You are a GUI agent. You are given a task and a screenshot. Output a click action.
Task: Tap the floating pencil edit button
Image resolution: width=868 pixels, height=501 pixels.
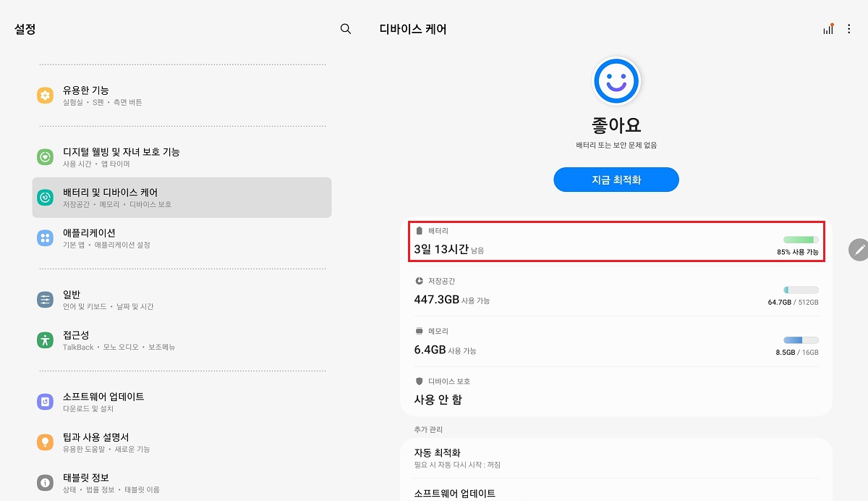859,250
